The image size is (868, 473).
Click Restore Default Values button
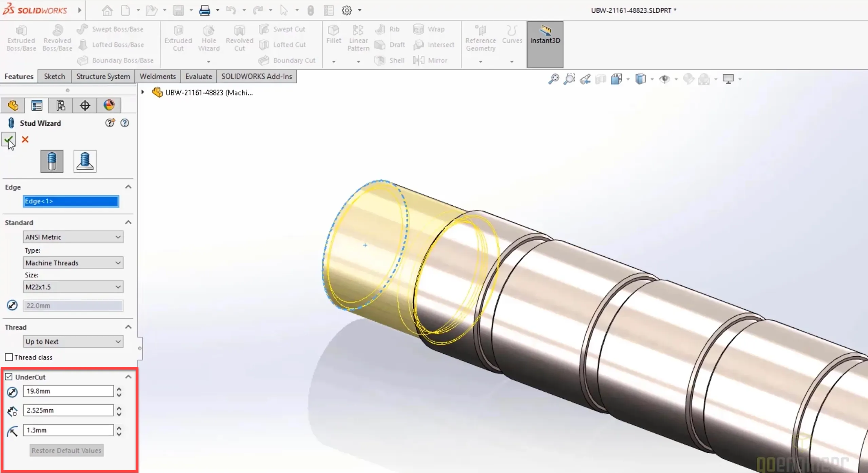tap(66, 450)
